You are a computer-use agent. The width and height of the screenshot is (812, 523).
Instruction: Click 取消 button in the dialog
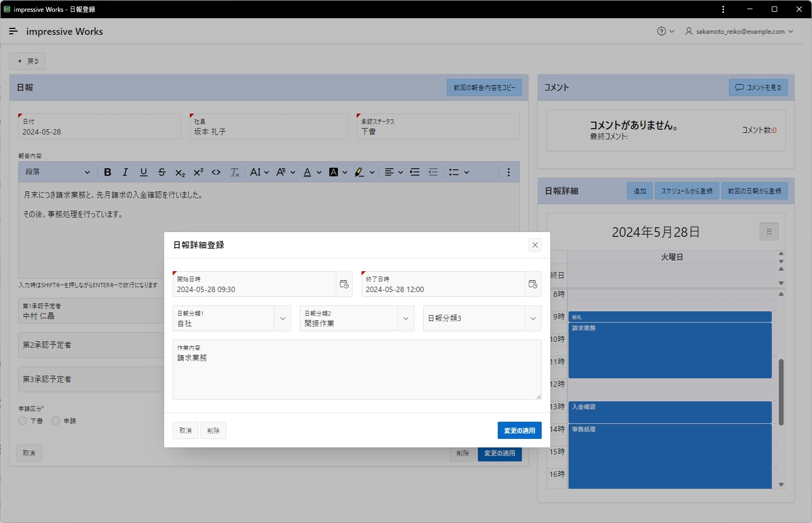pyautogui.click(x=186, y=430)
